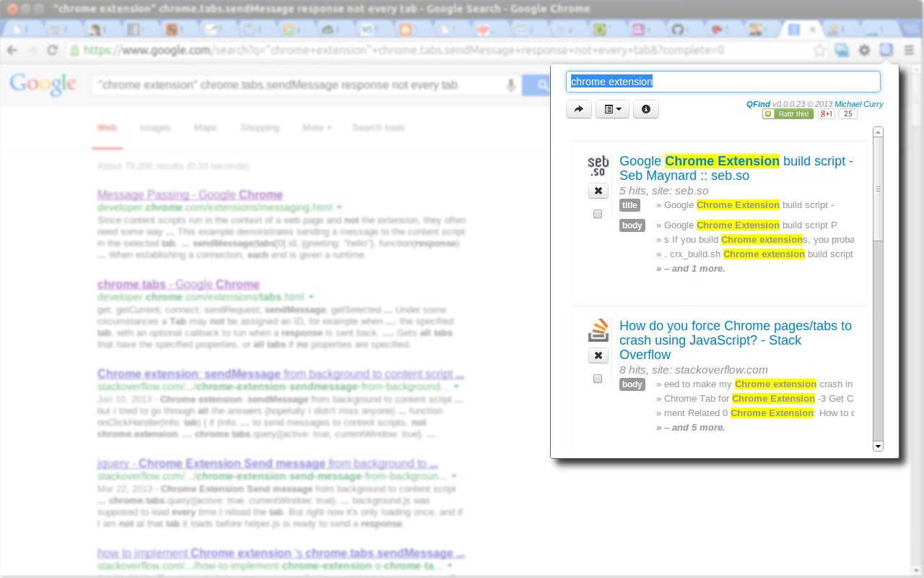Screen dimensions: 924x578
Task: Toggle the bookmark star in the address bar
Action: click(x=821, y=50)
